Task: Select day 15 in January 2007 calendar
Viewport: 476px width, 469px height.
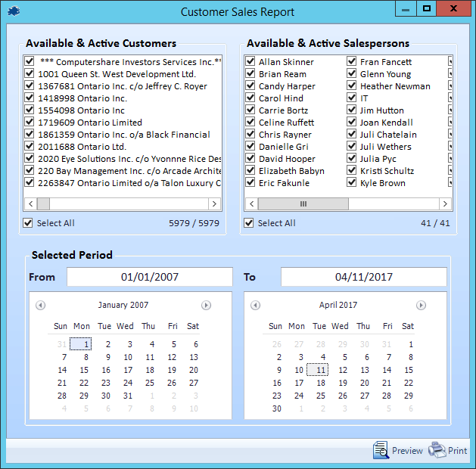Action: pos(84,371)
